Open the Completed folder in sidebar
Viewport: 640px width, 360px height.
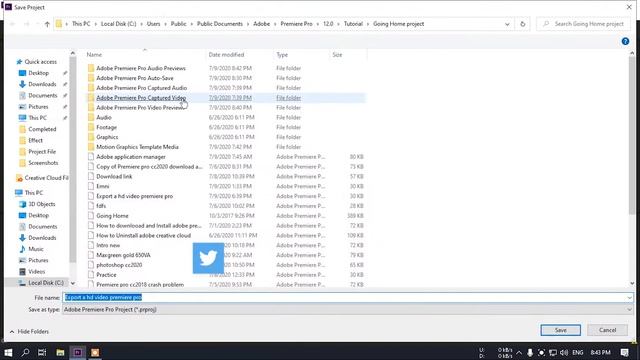pyautogui.click(x=42, y=129)
